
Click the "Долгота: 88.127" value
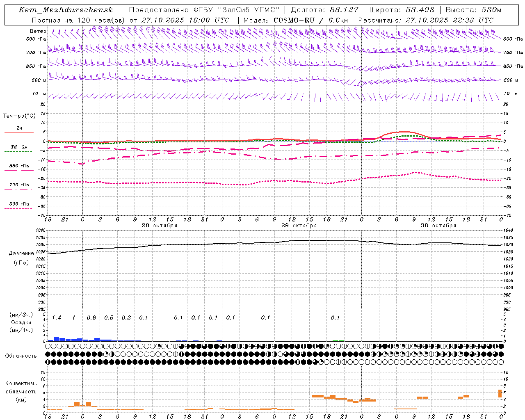(324, 10)
